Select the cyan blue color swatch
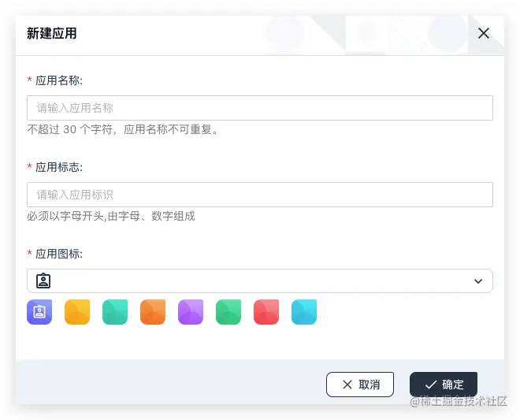 coord(304,312)
